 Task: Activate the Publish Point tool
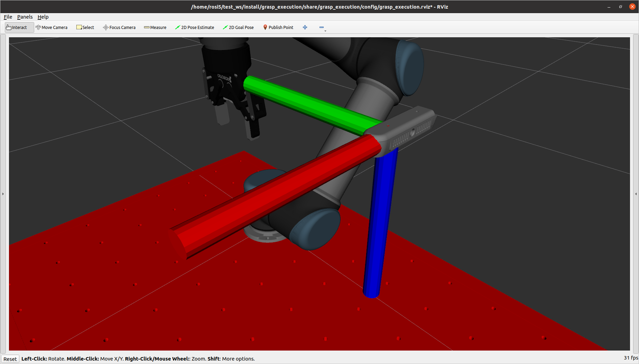coord(278,28)
